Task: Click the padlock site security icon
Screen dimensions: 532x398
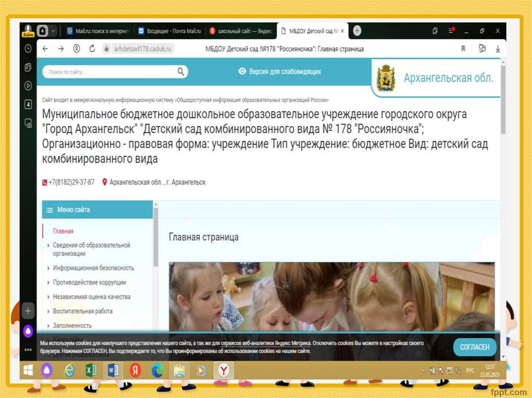Action: pos(106,49)
